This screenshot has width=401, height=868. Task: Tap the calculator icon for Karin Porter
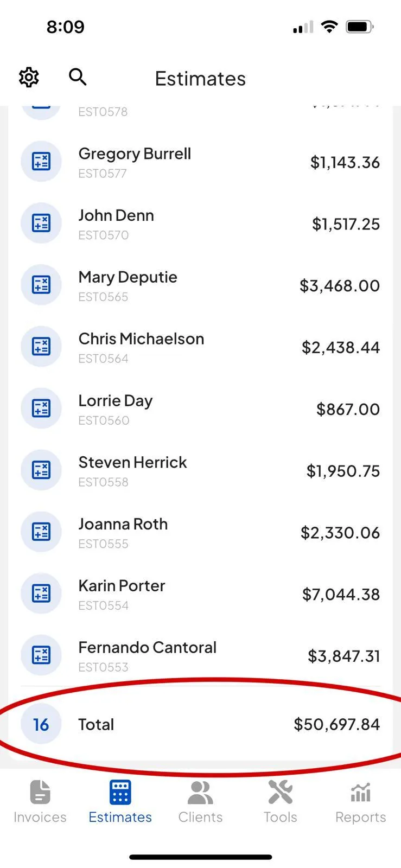41,593
